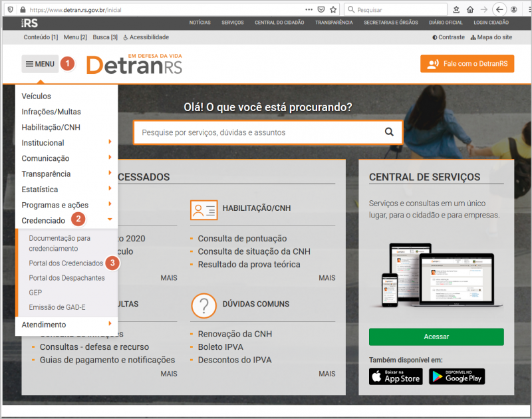Click the site search field for serviços
Screen dimensions: 532x419
tap(268, 132)
